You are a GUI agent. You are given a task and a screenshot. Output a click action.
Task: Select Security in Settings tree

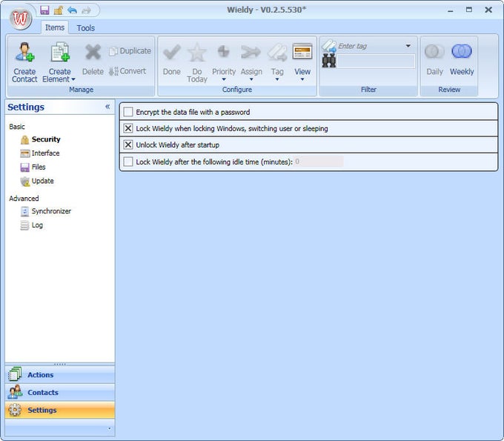tap(41, 139)
